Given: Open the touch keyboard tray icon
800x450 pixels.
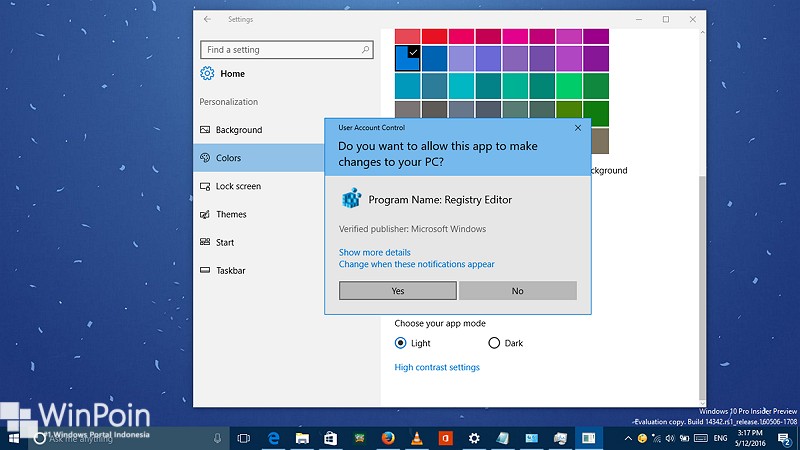Looking at the screenshot, I should point(701,438).
